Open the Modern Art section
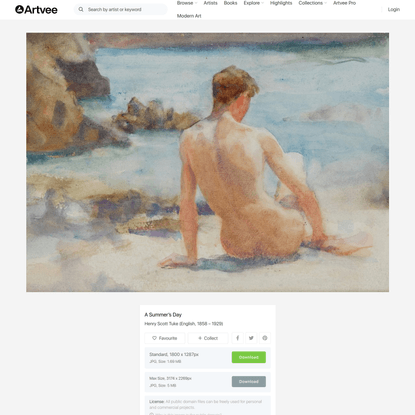Viewport: 415px width, 415px height. [189, 16]
